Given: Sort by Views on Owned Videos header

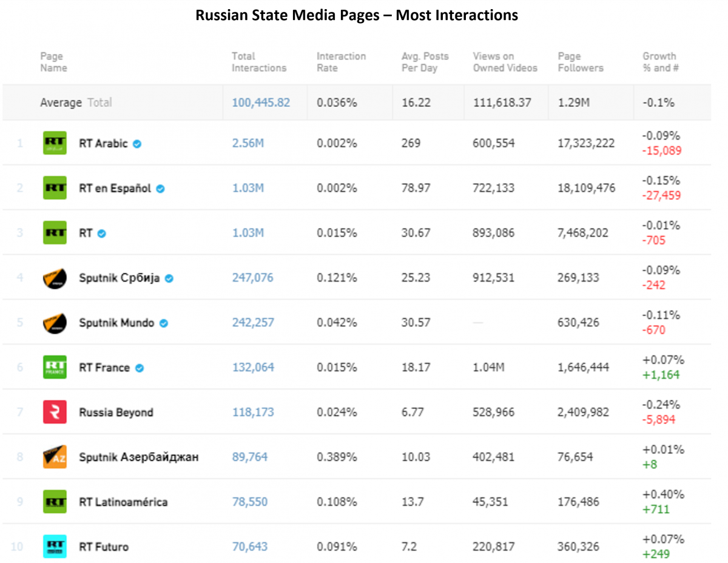Looking at the screenshot, I should pos(505,62).
